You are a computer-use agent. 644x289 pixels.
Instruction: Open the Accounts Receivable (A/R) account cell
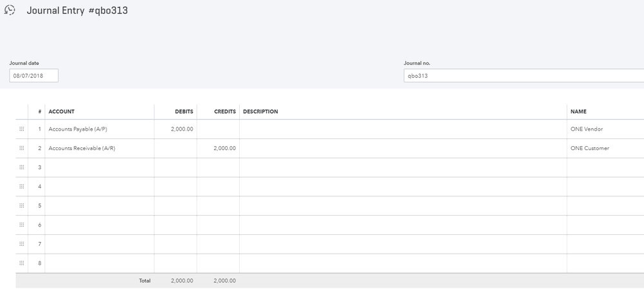[x=99, y=149]
